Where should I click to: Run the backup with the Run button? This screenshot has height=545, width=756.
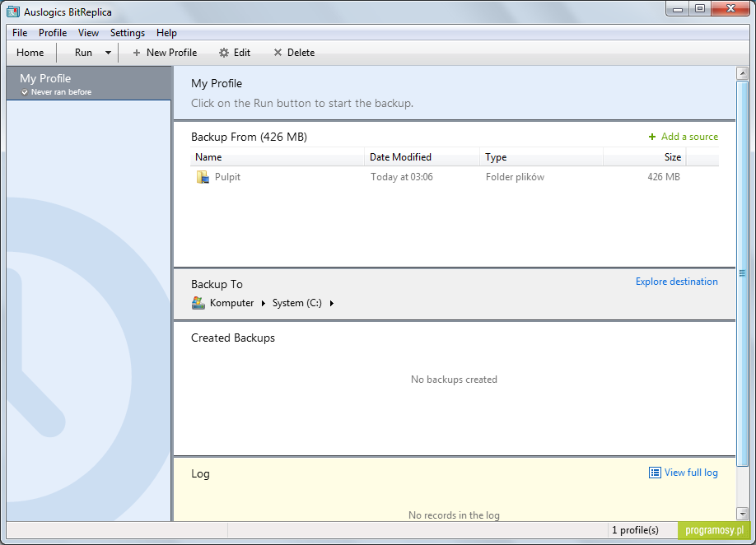[83, 53]
